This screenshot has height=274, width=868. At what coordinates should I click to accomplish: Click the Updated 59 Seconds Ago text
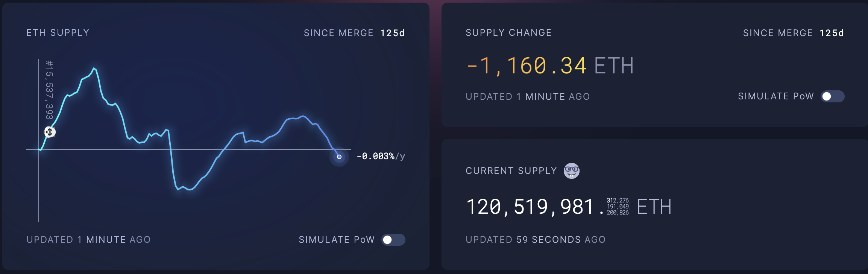[x=536, y=240]
